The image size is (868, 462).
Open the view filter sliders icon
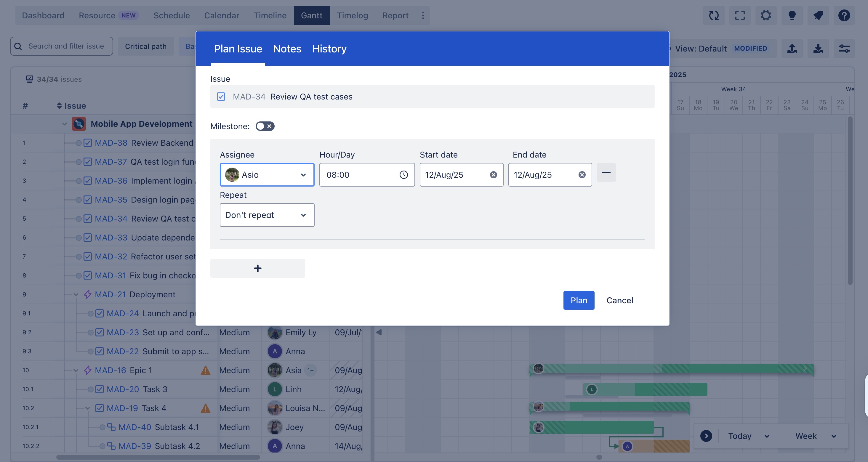pyautogui.click(x=844, y=49)
